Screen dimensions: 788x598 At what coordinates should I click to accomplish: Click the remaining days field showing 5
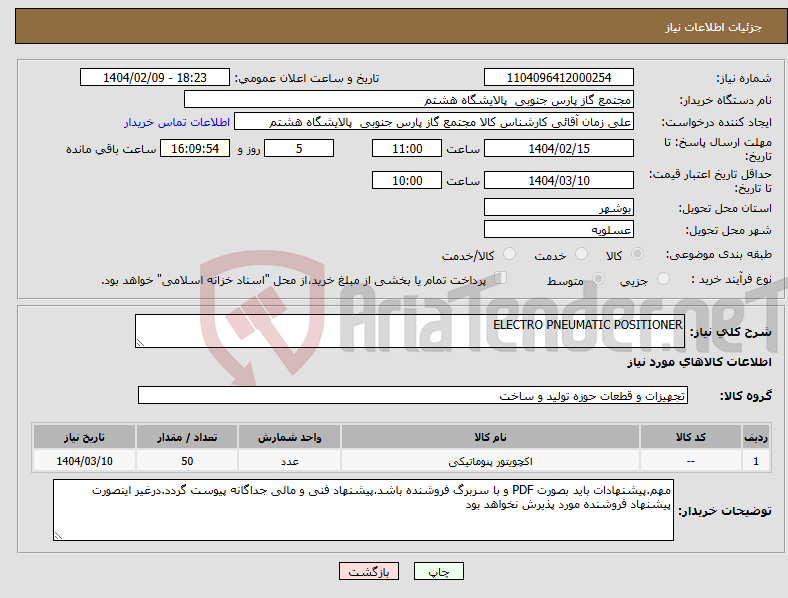[x=299, y=148]
